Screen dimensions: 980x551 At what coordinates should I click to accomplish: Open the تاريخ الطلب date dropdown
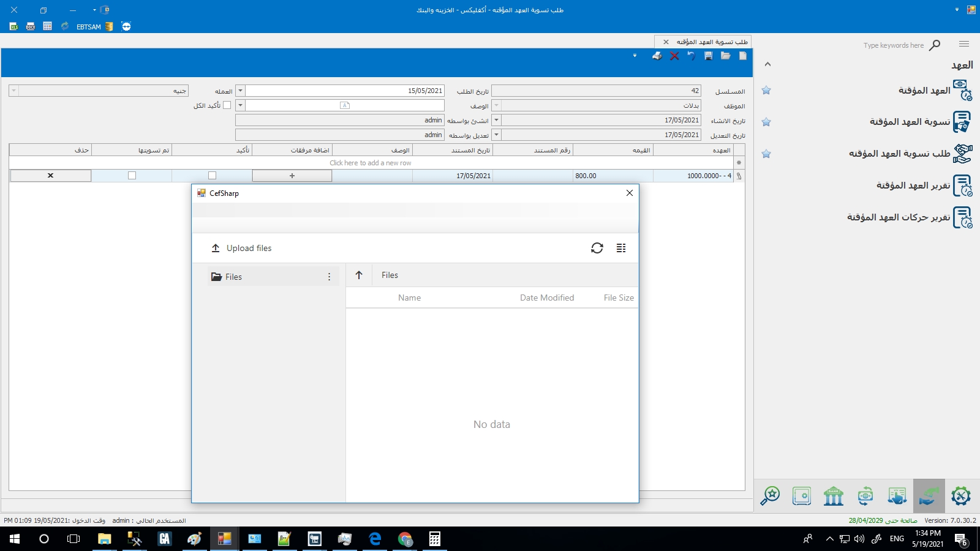[240, 91]
